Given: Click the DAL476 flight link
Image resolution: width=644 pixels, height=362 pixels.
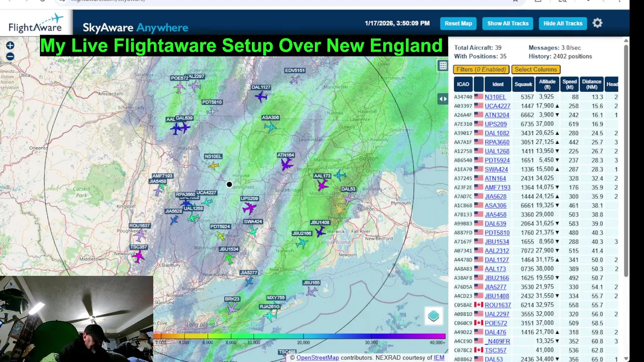Looking at the screenshot, I should coord(495,332).
